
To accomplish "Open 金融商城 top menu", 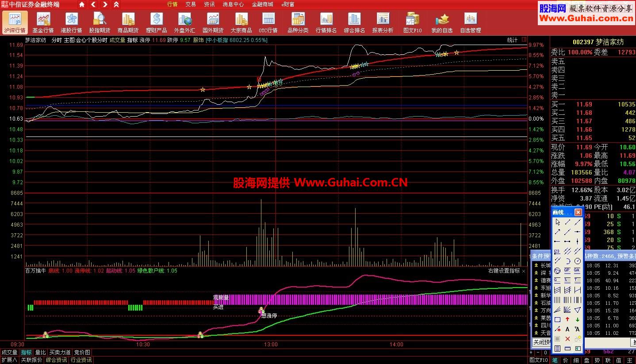I will tap(262, 4).
